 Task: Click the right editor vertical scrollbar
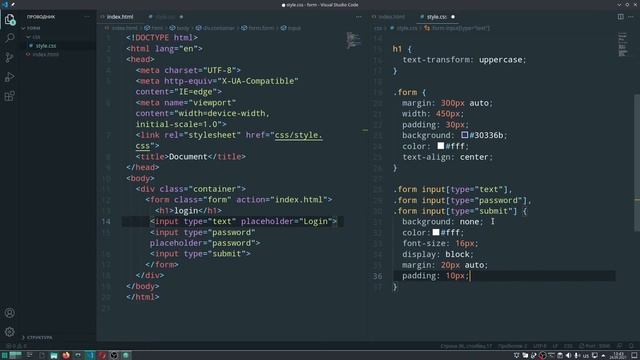click(637, 163)
